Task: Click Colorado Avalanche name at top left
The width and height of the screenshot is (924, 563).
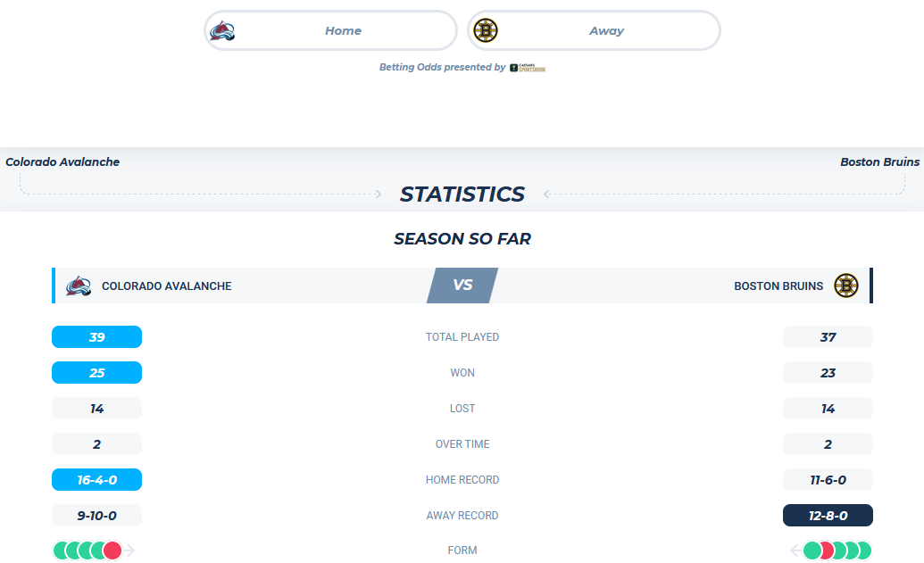Action: pos(62,162)
